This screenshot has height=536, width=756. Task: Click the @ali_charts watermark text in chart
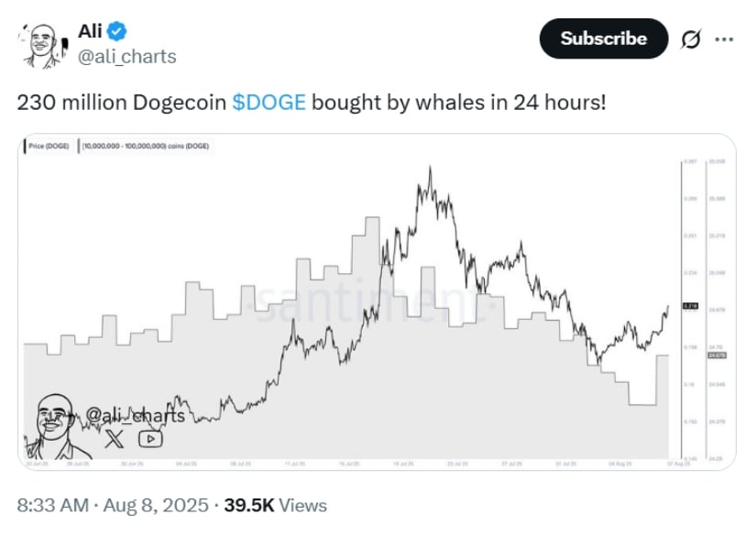point(136,415)
